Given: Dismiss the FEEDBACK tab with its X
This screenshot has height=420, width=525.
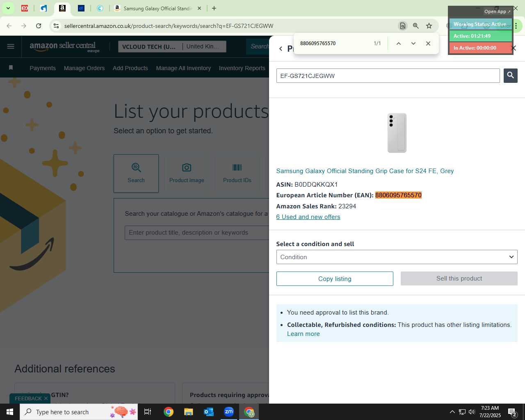Looking at the screenshot, I should 46,398.
